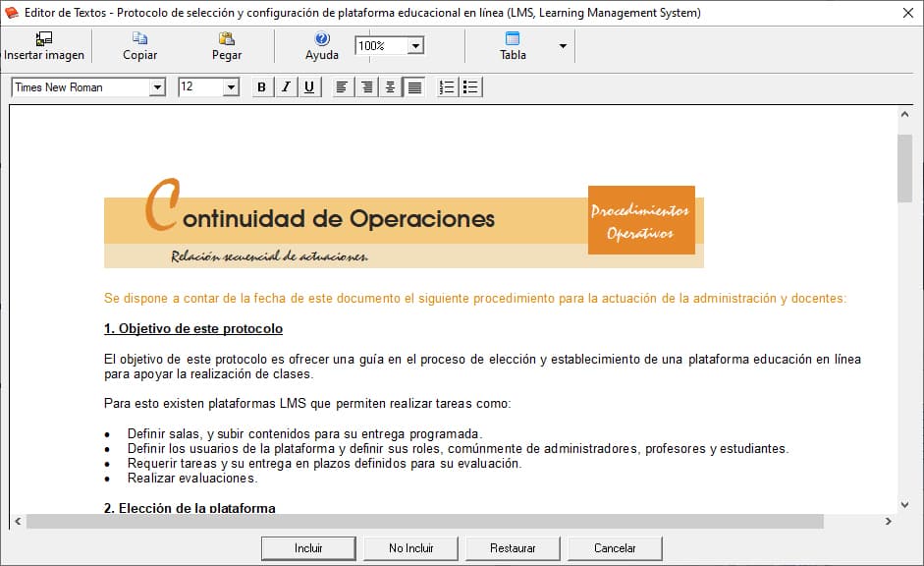Click the Cancelar button

click(615, 548)
